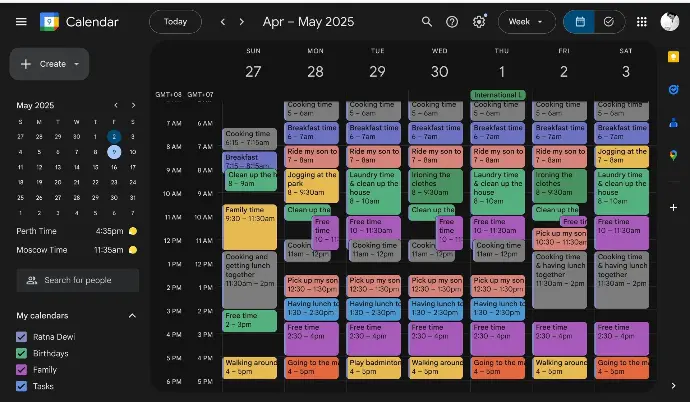Open the Google apps grid
Viewport: 690px width, 402px height.
(641, 21)
